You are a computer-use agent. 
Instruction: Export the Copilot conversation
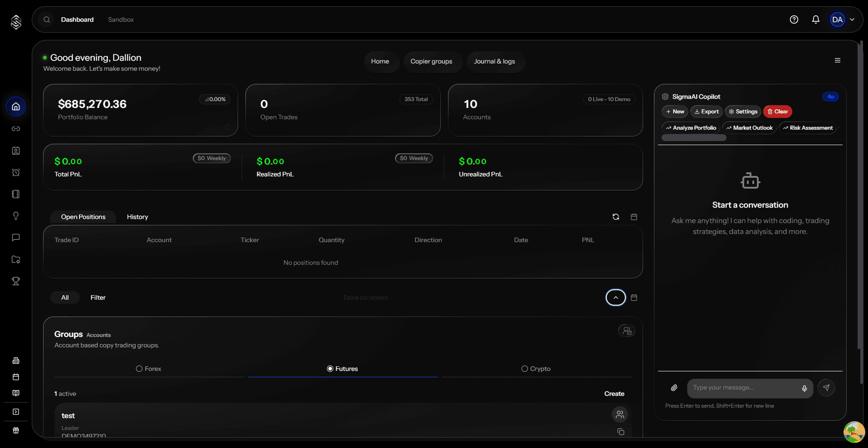pos(707,112)
